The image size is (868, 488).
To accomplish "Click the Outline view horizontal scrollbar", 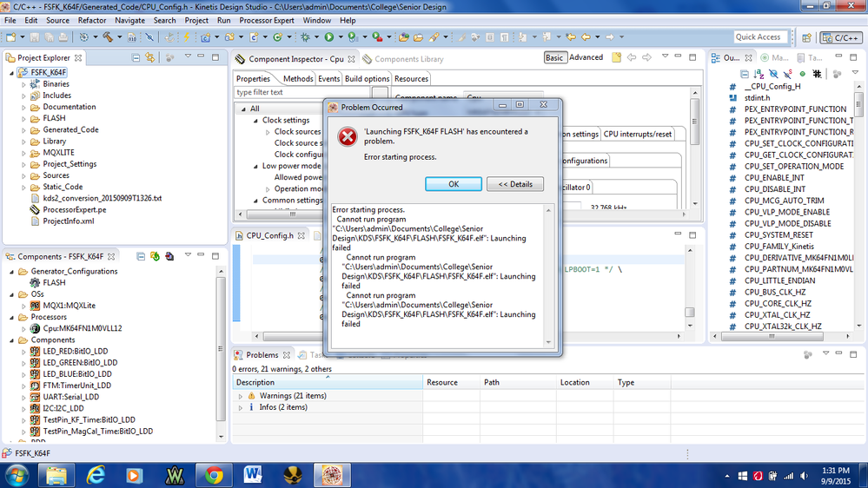I will [x=781, y=336].
